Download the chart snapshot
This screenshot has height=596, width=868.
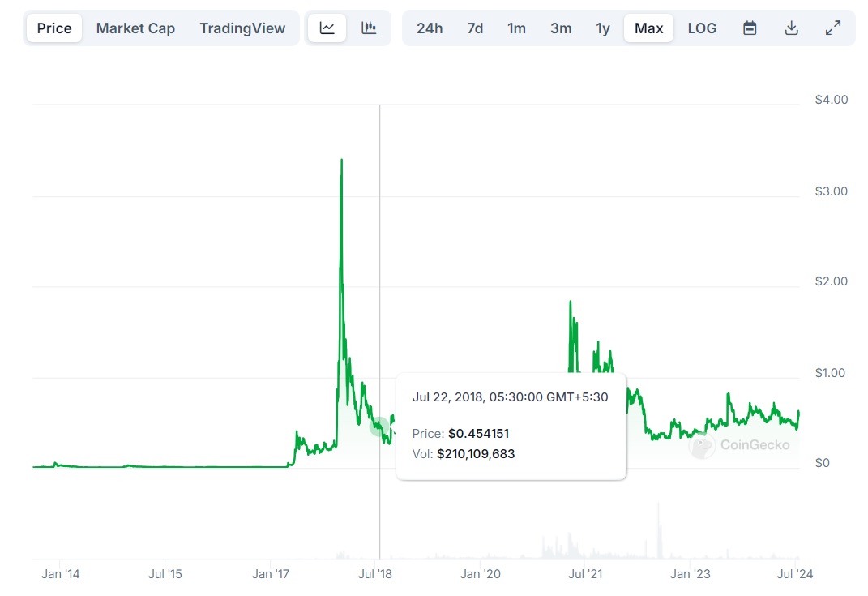point(791,28)
